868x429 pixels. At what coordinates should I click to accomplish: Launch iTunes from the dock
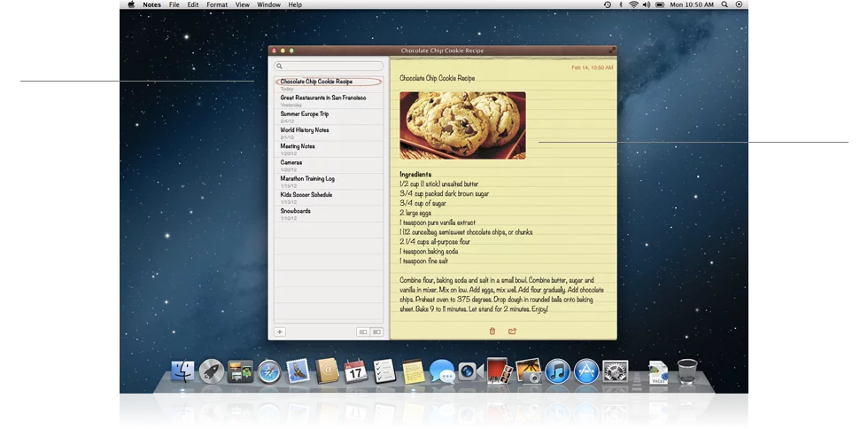(557, 371)
